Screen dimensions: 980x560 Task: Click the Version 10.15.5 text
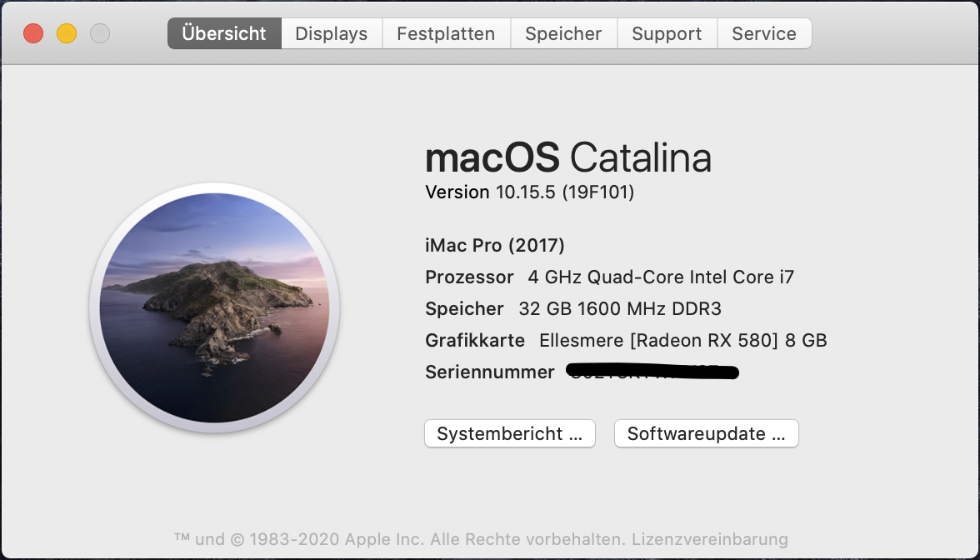tap(530, 192)
